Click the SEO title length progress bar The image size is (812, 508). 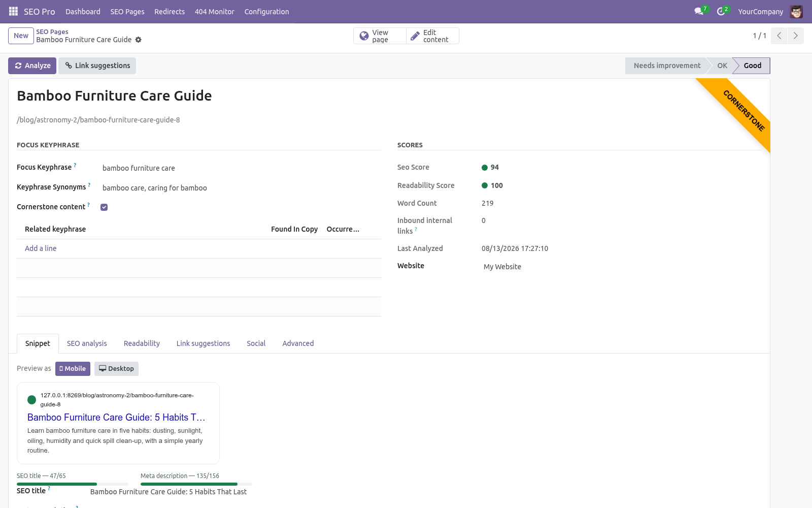[73, 484]
